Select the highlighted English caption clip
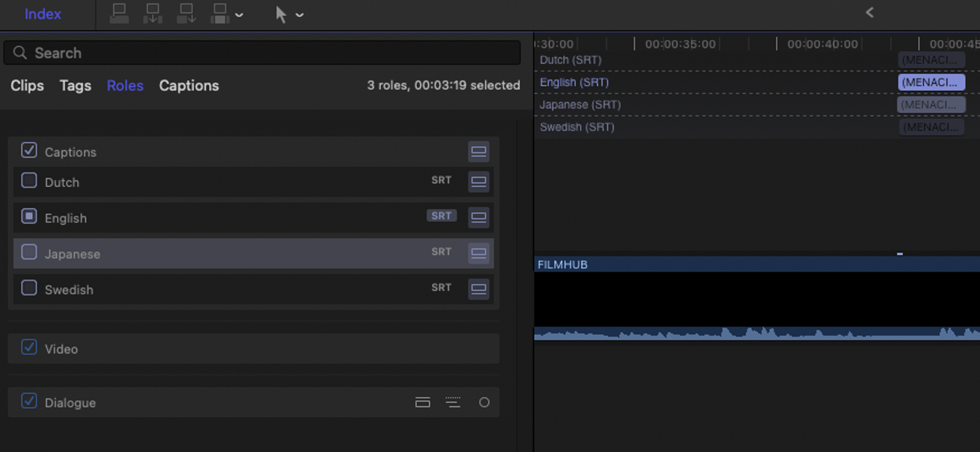 click(932, 82)
